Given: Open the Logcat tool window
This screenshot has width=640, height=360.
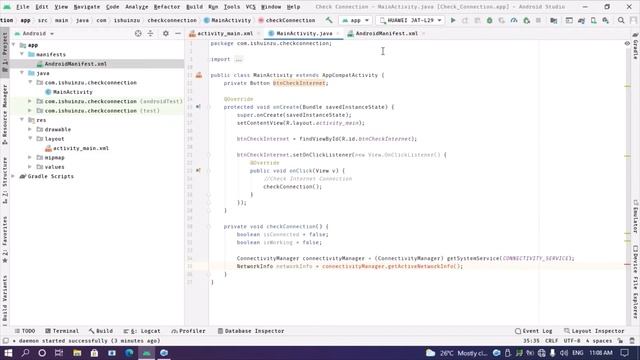Looking at the screenshot, I should tap(142, 331).
